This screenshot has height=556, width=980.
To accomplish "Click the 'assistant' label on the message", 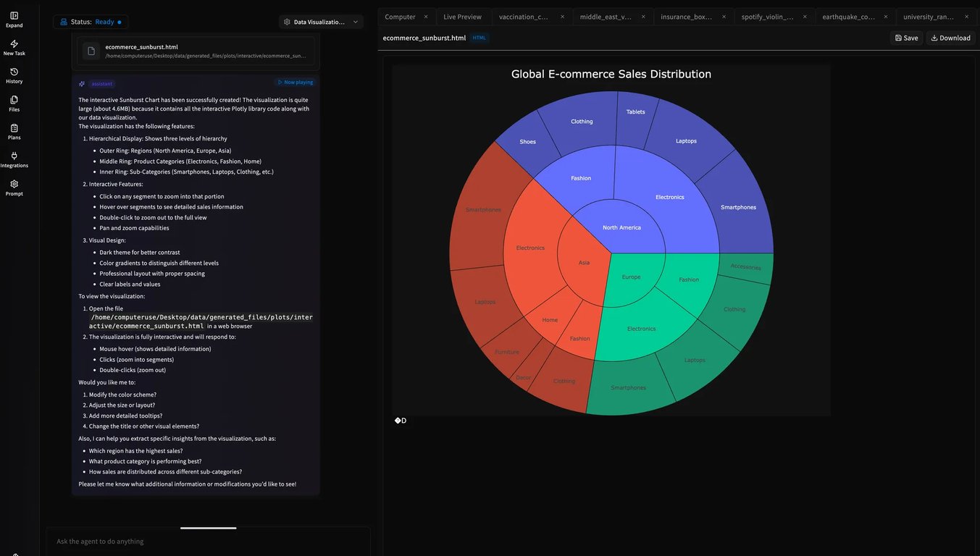I will point(101,84).
